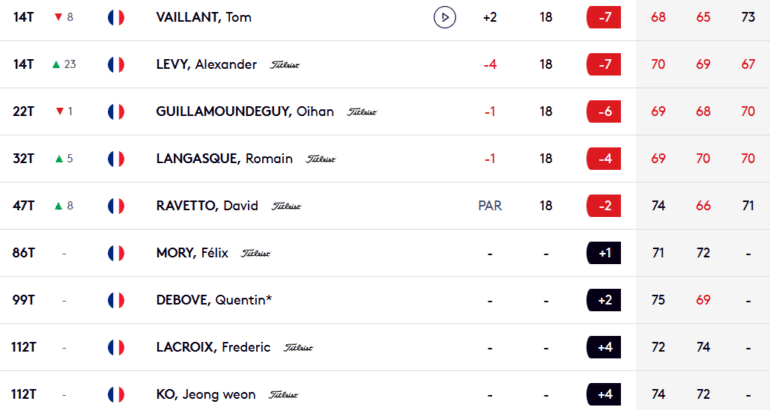Image resolution: width=770 pixels, height=410 pixels.
Task: Click Titleist logo beside David Ravetto
Action: (x=286, y=206)
